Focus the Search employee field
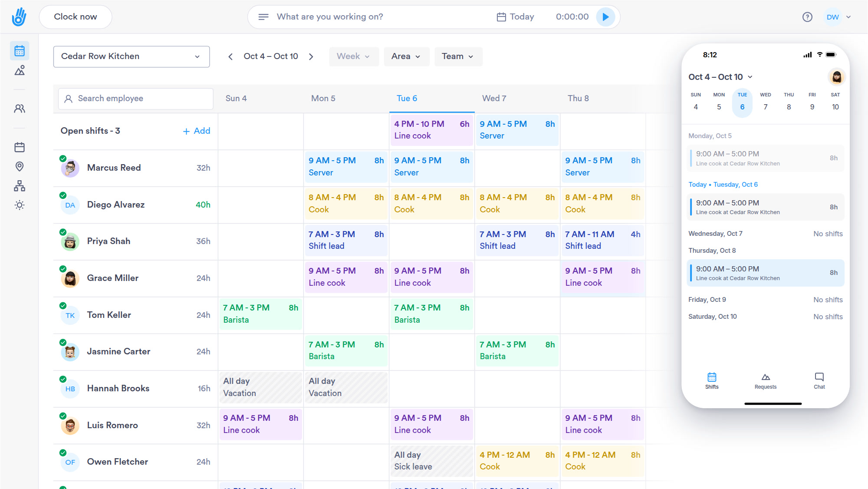 click(136, 99)
